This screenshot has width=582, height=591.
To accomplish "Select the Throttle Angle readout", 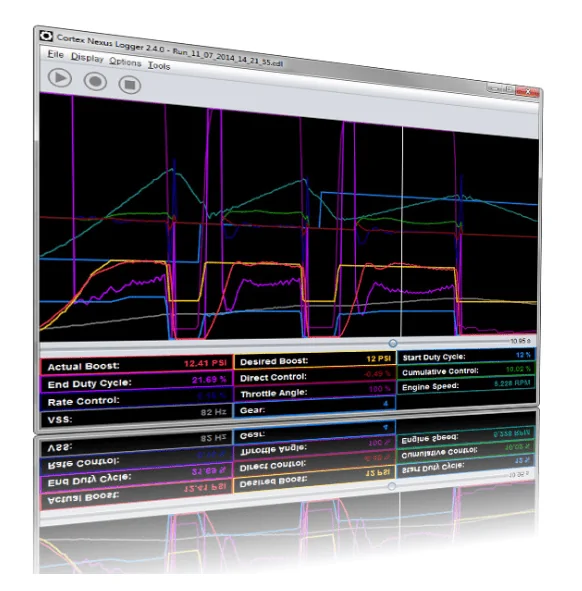I will [315, 392].
